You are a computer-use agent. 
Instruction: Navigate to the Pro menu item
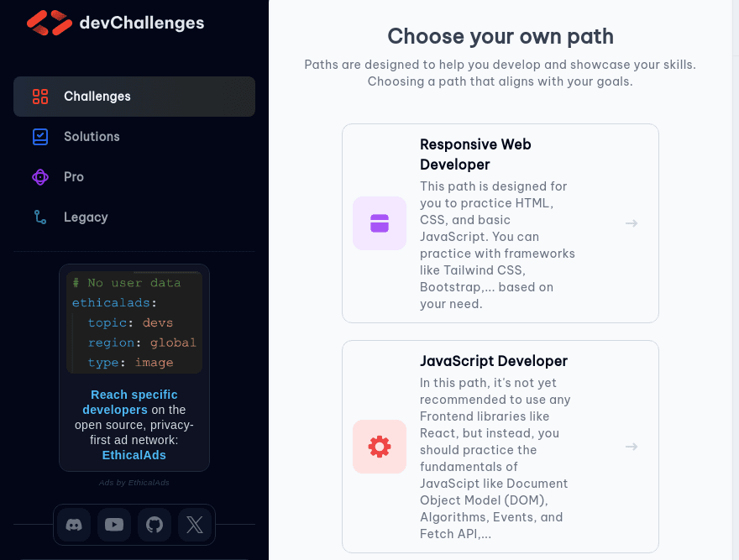pos(74,177)
